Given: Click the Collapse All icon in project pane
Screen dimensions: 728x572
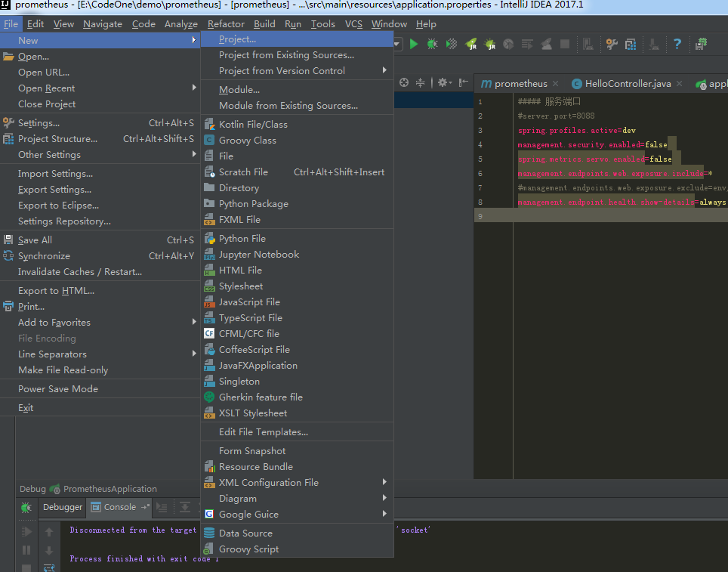Looking at the screenshot, I should 420,82.
